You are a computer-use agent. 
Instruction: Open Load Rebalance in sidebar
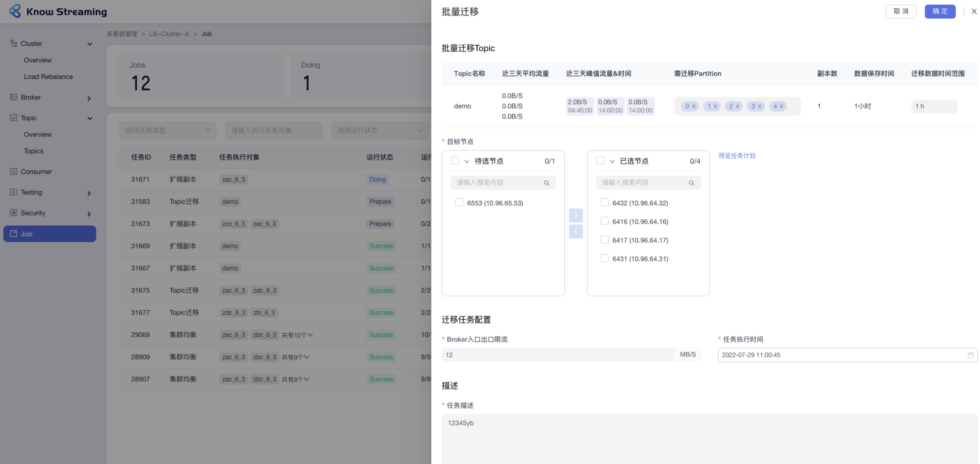(x=48, y=76)
